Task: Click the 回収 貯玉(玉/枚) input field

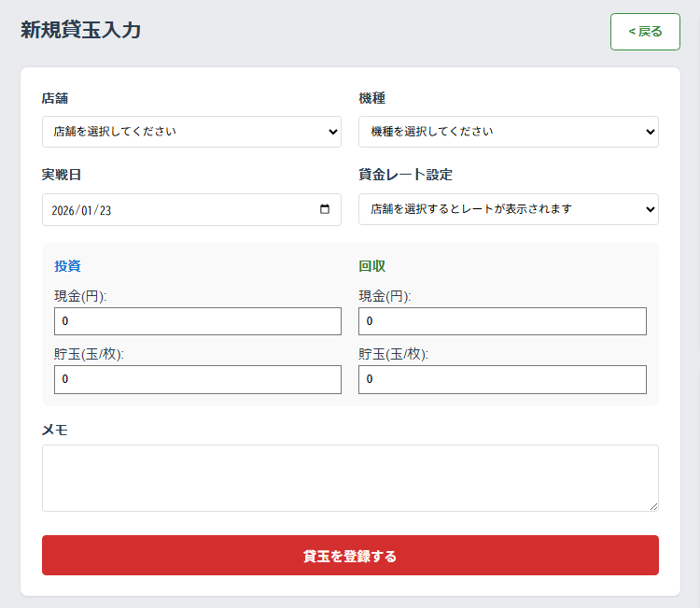Action: pos(502,379)
